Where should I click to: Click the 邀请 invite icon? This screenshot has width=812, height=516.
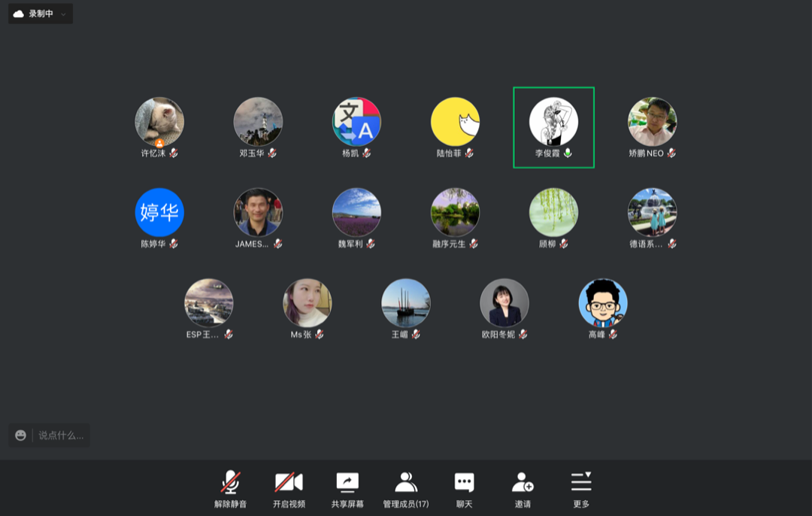(523, 483)
